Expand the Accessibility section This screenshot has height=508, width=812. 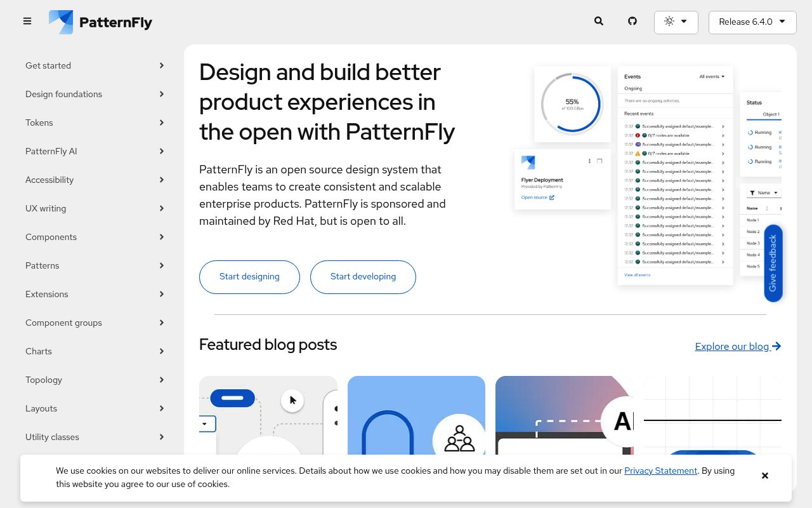(93, 180)
